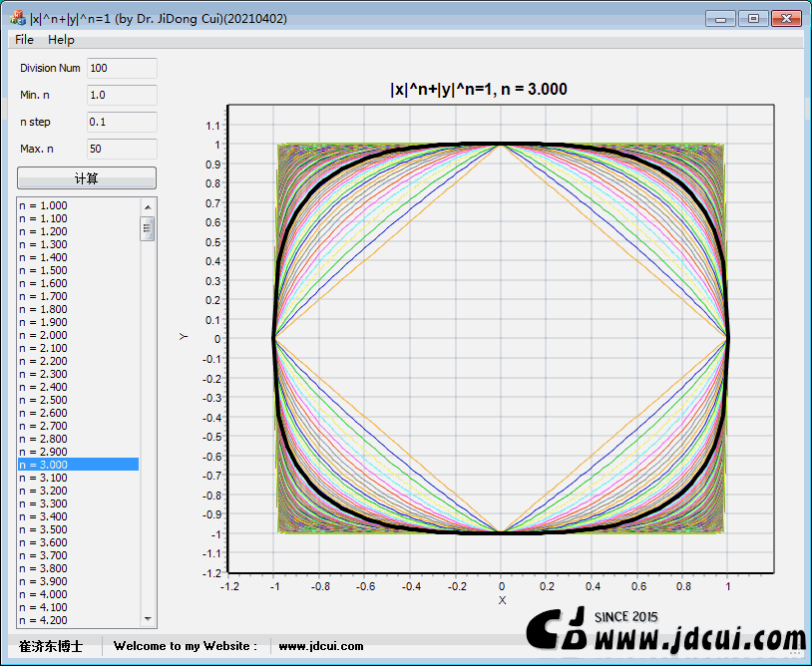Click the chart title showing n = 3.000
The height and width of the screenshot is (666, 812).
[x=479, y=89]
